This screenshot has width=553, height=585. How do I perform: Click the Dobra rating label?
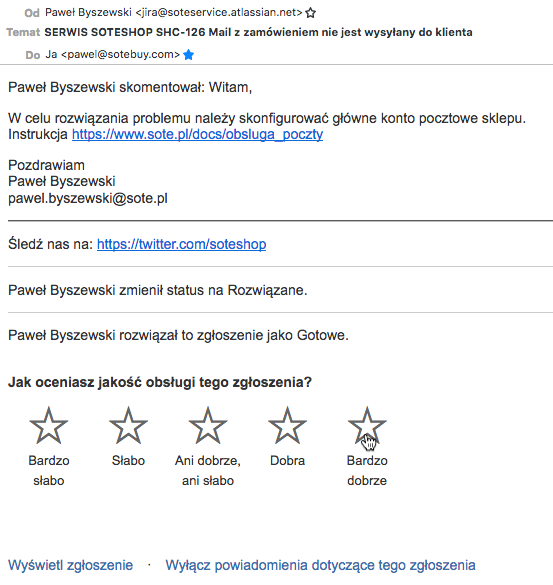(287, 461)
